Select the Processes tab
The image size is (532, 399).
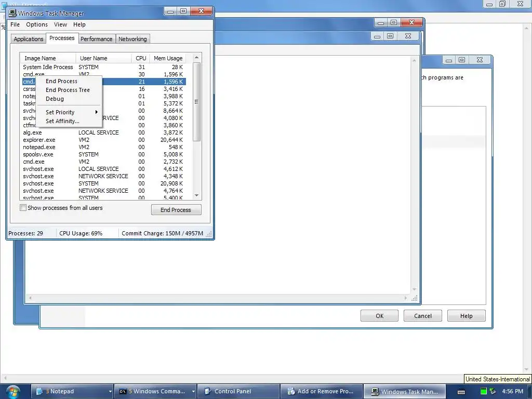coord(62,38)
